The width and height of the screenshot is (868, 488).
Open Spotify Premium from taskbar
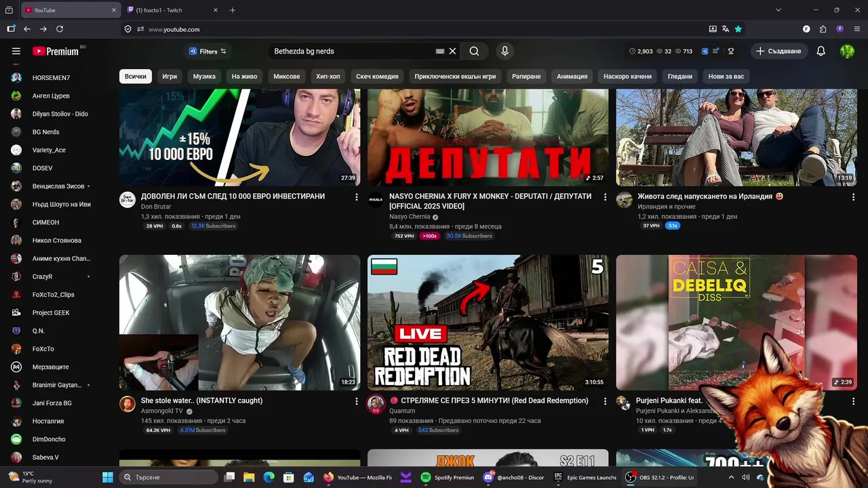point(446,477)
